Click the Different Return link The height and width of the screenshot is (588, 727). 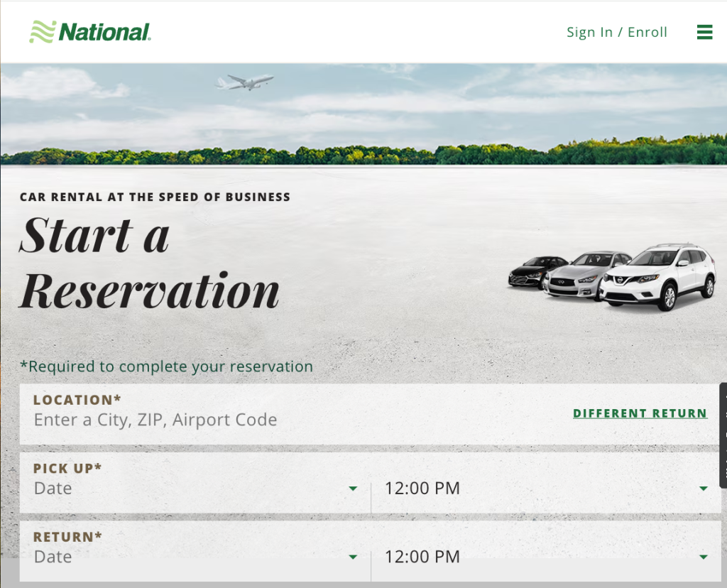click(x=640, y=413)
